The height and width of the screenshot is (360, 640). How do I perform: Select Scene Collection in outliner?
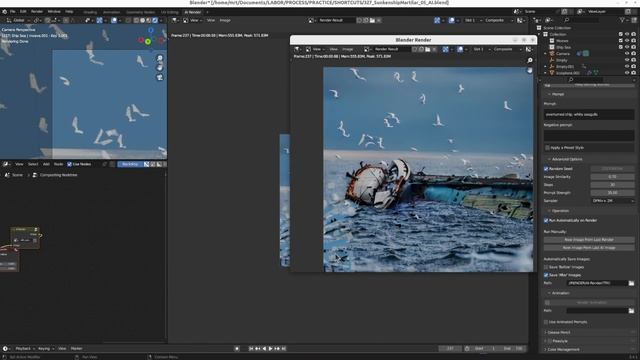coord(557,28)
